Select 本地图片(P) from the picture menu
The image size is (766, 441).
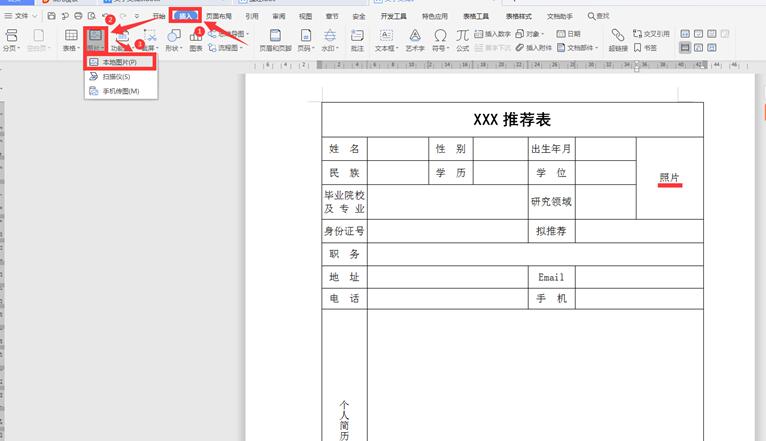pos(120,62)
